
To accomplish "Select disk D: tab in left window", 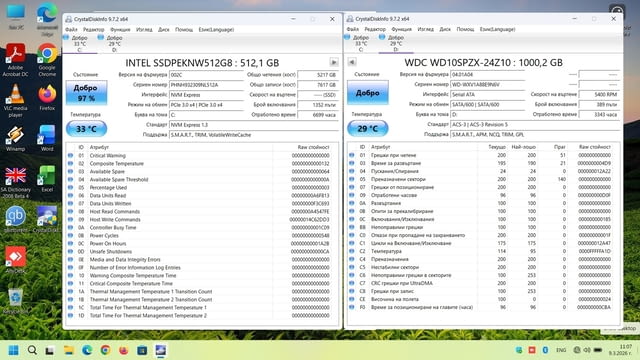I will pyautogui.click(x=114, y=43).
